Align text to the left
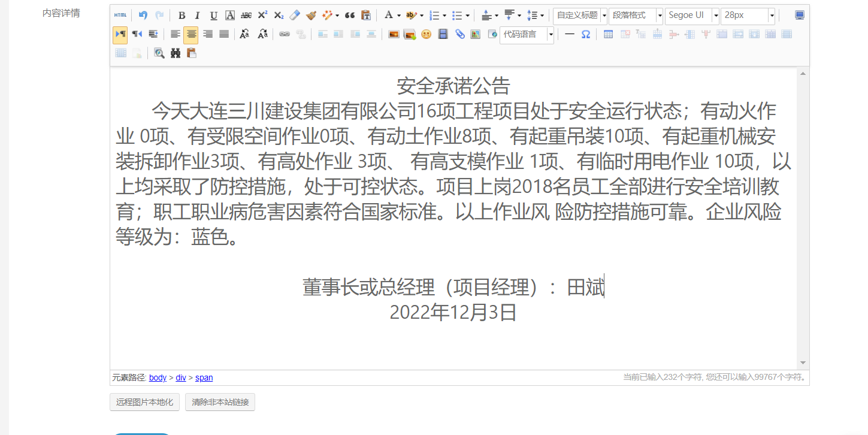 point(175,34)
